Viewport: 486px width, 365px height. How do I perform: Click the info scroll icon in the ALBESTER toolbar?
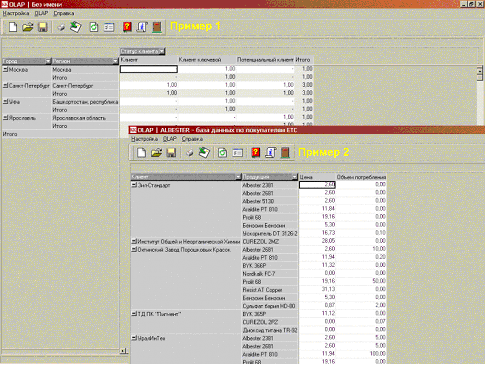270,153
